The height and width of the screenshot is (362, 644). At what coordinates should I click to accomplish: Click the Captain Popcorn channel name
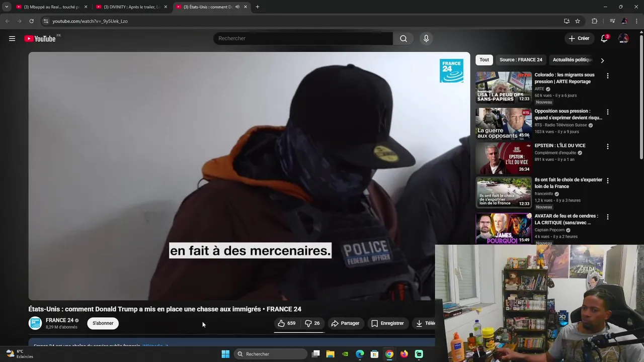pyautogui.click(x=549, y=230)
